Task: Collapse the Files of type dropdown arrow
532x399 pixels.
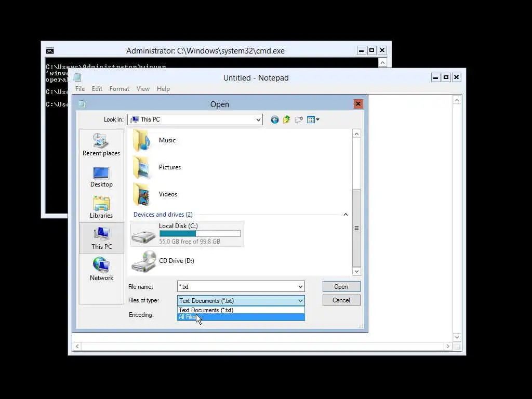Action: [300, 301]
